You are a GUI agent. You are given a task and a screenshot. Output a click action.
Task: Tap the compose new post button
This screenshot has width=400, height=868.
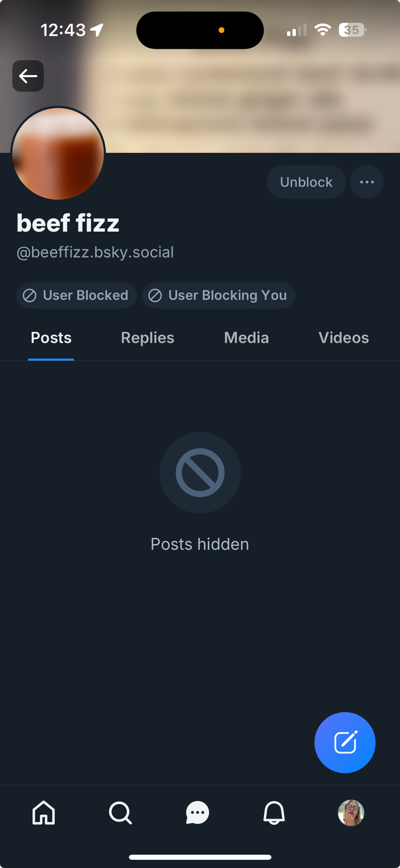(344, 743)
